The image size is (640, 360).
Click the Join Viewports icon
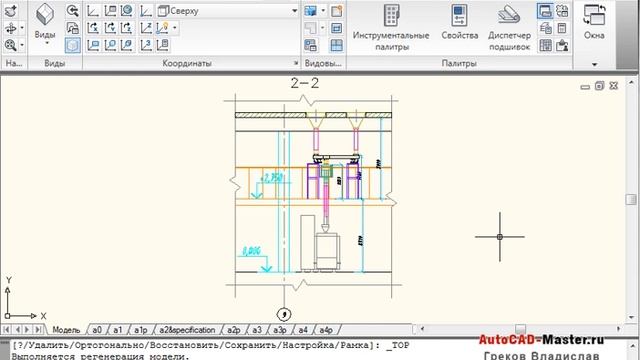click(336, 28)
